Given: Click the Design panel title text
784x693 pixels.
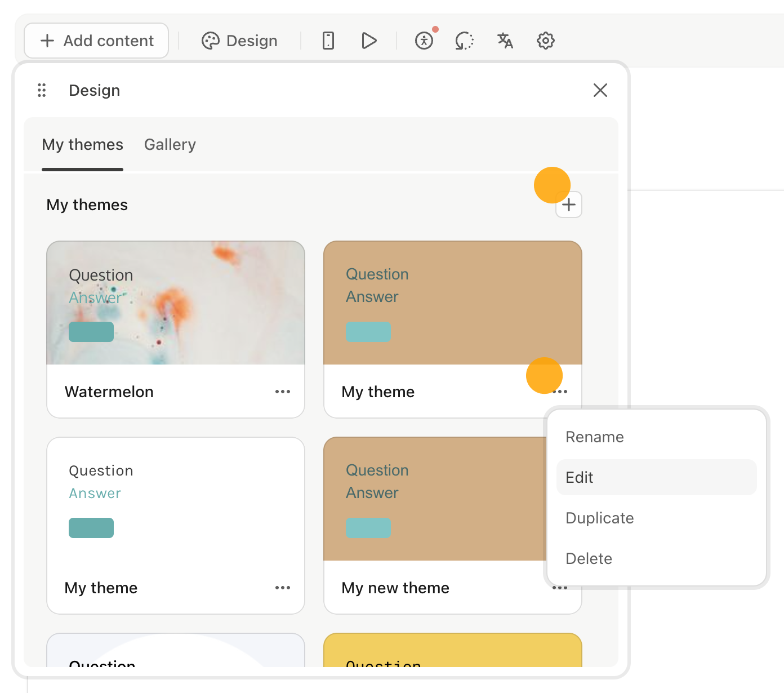Looking at the screenshot, I should tap(95, 90).
